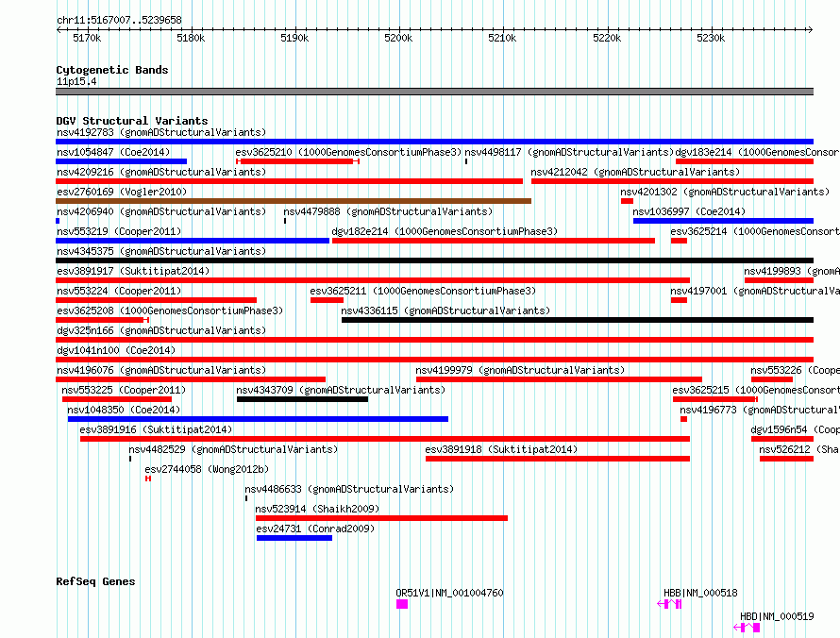The image size is (840, 638).
Task: Click the HBD gene glyph
Action: click(747, 628)
